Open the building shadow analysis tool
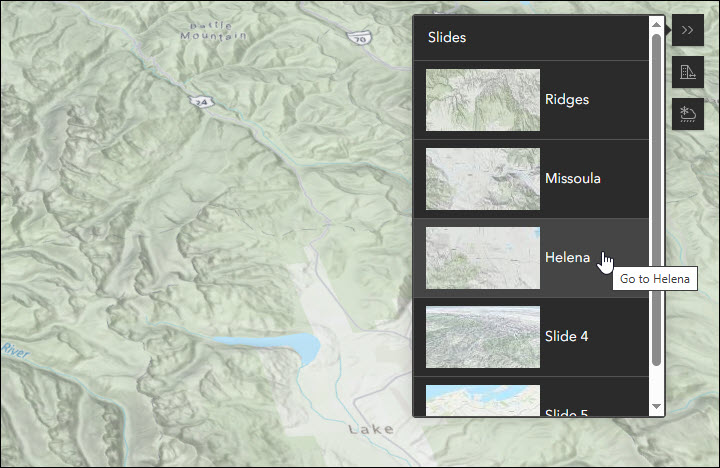 [x=688, y=72]
